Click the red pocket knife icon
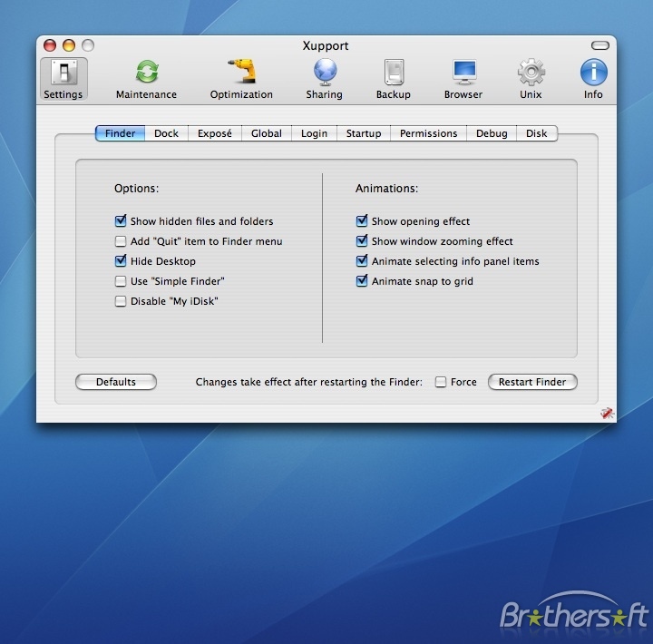The height and width of the screenshot is (644, 653). 607,413
